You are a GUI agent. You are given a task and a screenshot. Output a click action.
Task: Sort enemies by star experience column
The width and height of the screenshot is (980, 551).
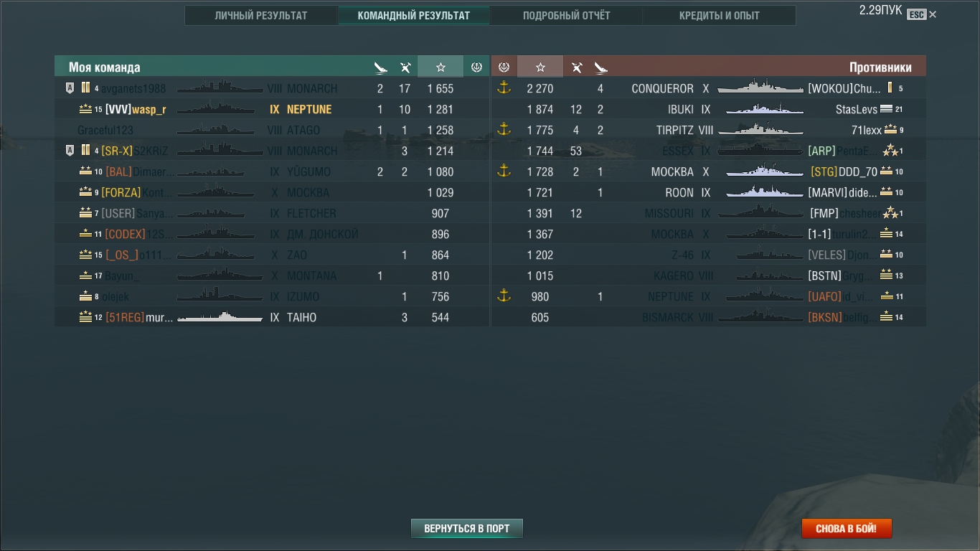click(540, 67)
